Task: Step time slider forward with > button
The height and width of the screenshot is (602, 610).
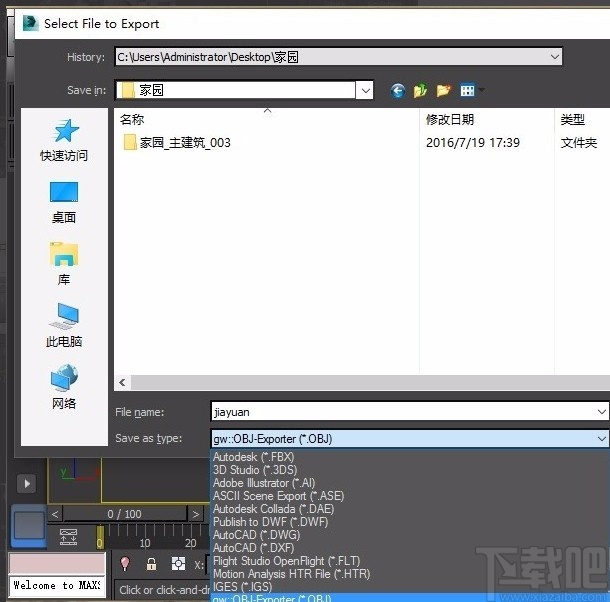Action: click(196, 514)
